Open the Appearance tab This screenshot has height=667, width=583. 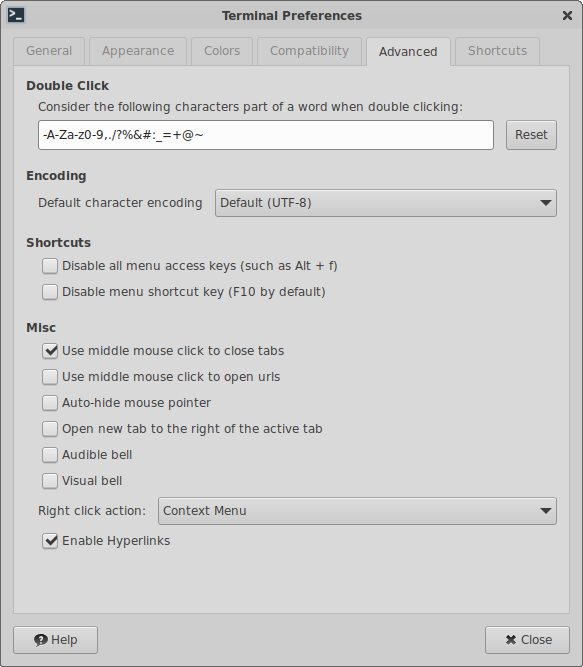tap(138, 51)
